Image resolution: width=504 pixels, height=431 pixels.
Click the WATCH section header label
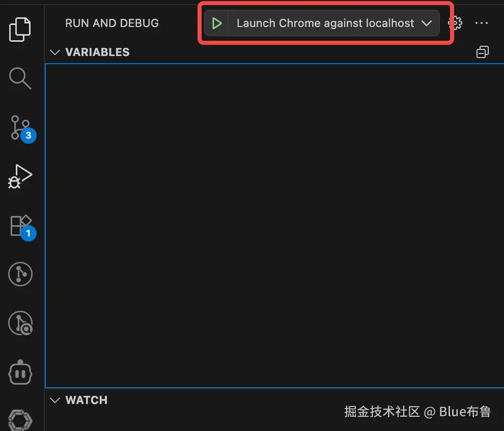pyautogui.click(x=87, y=400)
